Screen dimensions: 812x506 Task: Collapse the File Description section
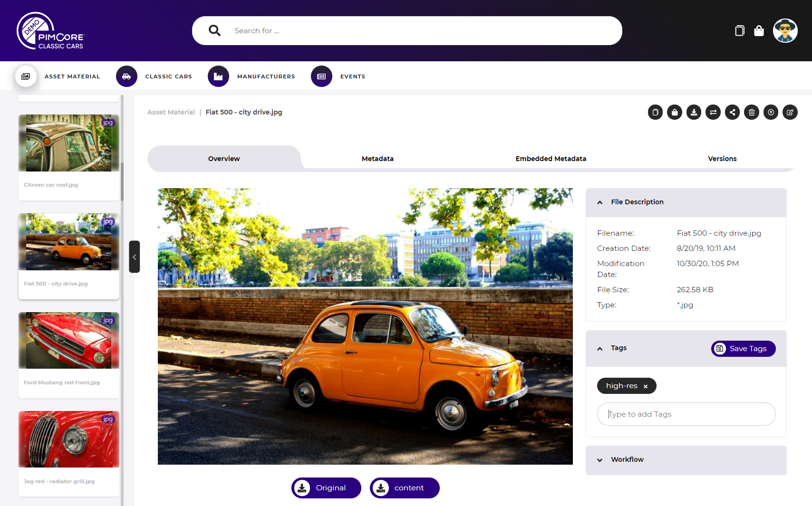(600, 202)
